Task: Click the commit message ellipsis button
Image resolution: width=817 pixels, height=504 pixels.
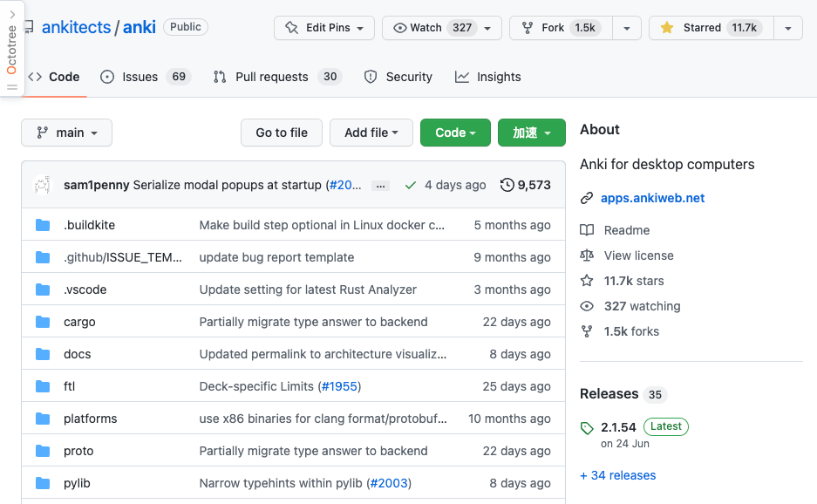Action: tap(380, 185)
